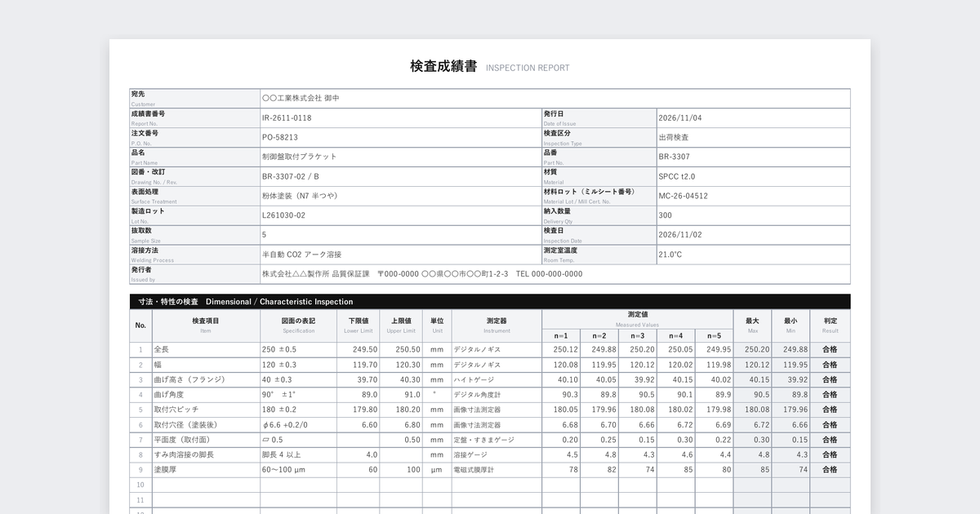Select the 曲げ角度 item cell
Viewport: 980px width, 514px height.
pyautogui.click(x=206, y=395)
